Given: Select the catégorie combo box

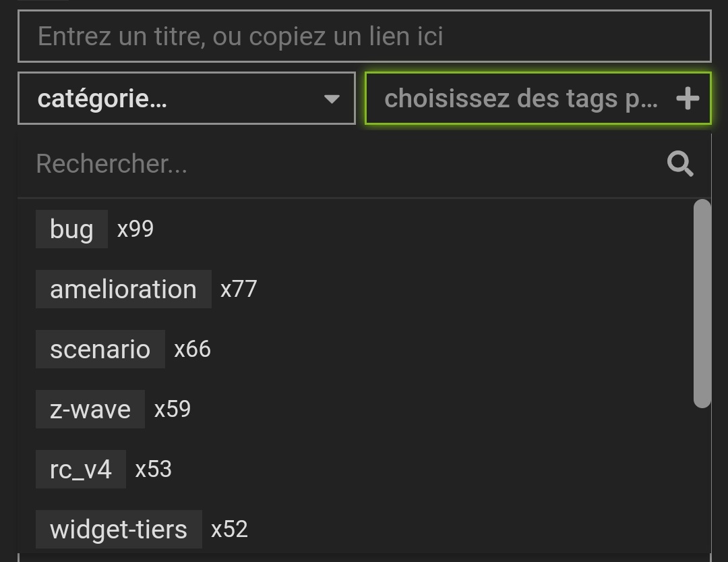Looking at the screenshot, I should (187, 98).
